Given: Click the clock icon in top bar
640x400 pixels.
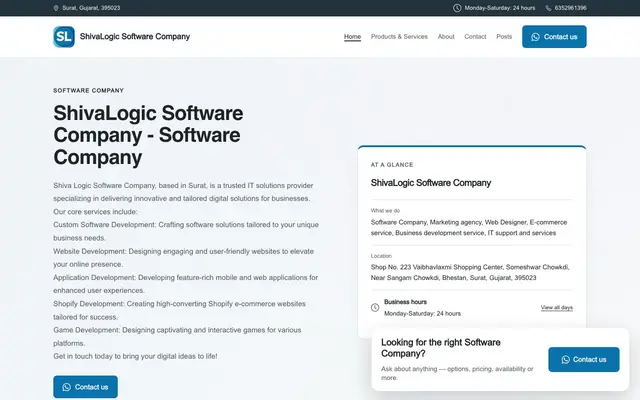Looking at the screenshot, I should pos(457,8).
